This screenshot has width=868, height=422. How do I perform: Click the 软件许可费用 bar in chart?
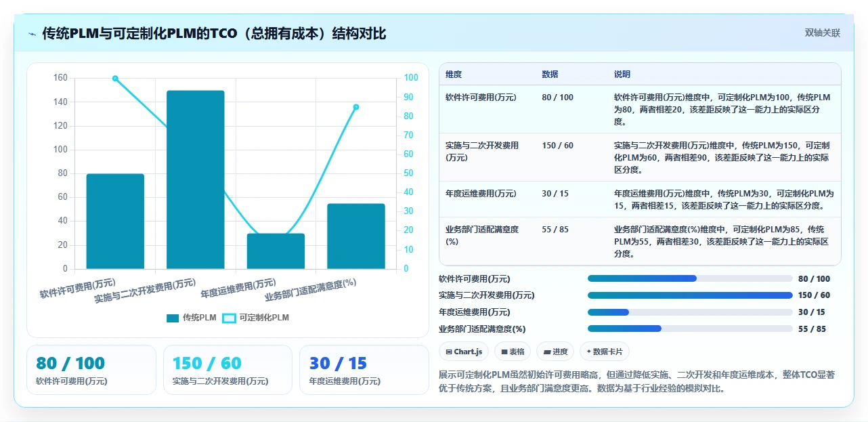[x=115, y=221]
